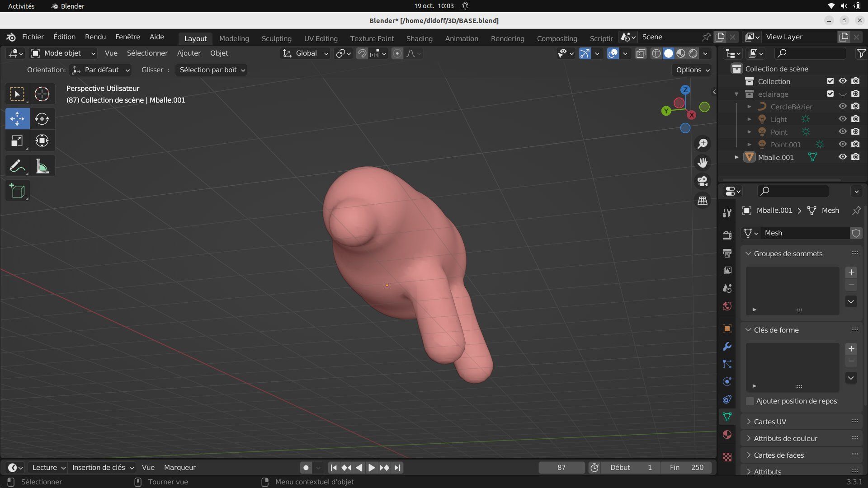The width and height of the screenshot is (868, 488).
Task: Open Sélection par boîte drag dropdown
Action: [x=211, y=70]
